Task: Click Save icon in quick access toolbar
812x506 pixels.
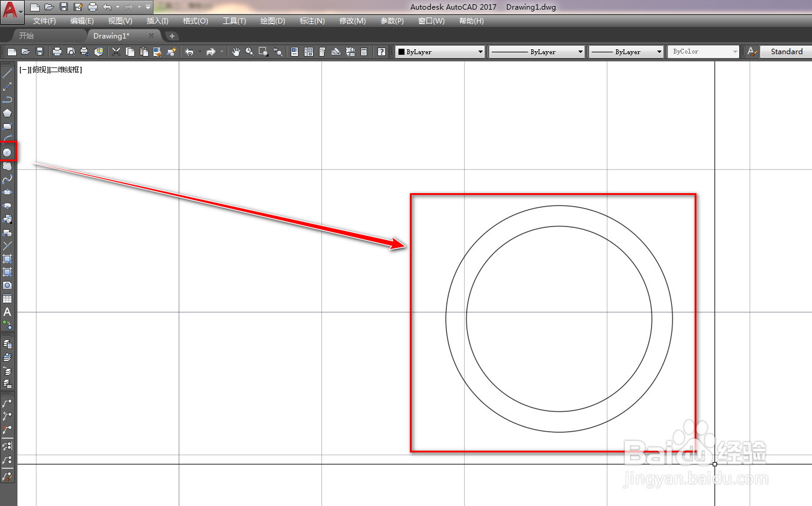Action: click(x=63, y=7)
